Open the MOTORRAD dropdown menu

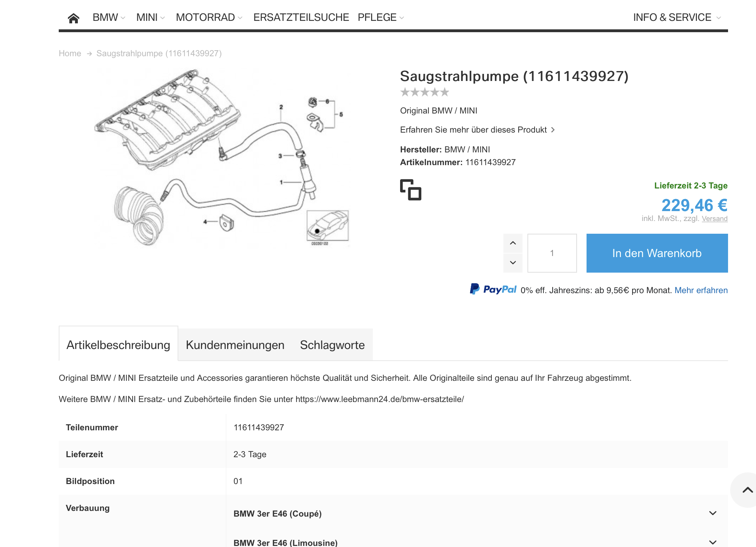[209, 17]
